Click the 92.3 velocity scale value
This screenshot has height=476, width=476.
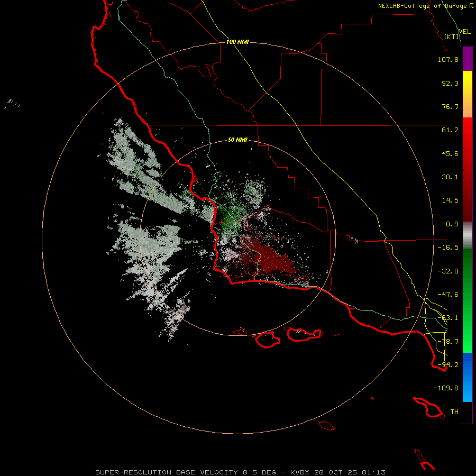pyautogui.click(x=450, y=83)
